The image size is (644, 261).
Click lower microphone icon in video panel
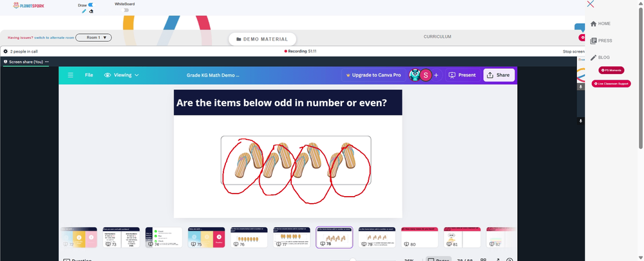pos(581,121)
